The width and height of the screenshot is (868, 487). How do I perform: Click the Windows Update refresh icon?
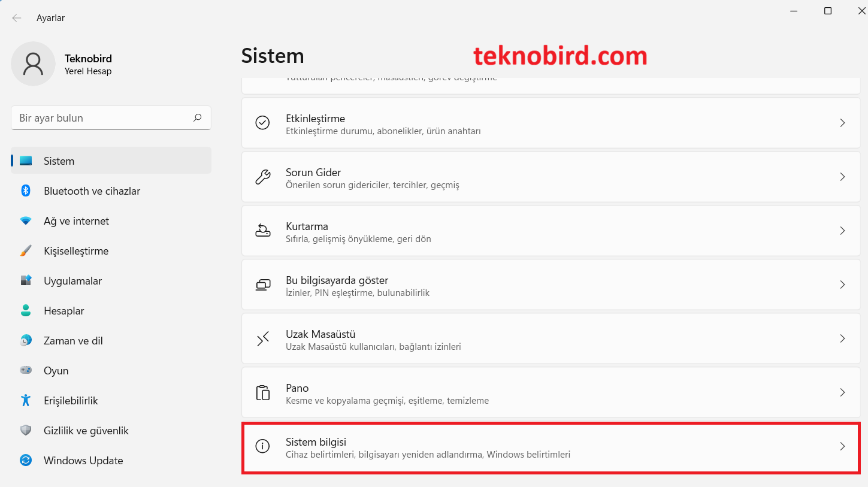[26, 461]
